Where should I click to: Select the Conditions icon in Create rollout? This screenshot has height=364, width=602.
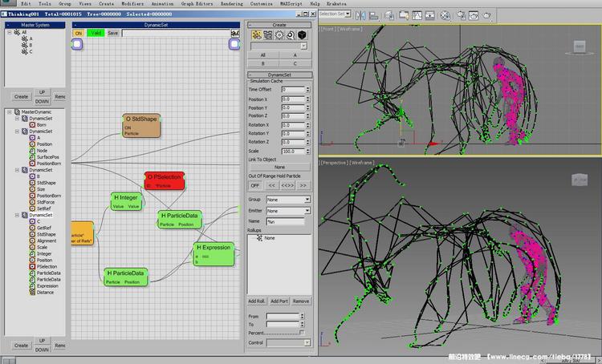pyautogui.click(x=268, y=35)
